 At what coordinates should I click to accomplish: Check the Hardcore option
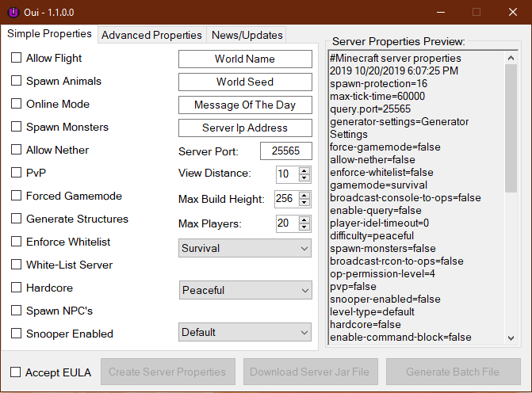click(x=16, y=288)
